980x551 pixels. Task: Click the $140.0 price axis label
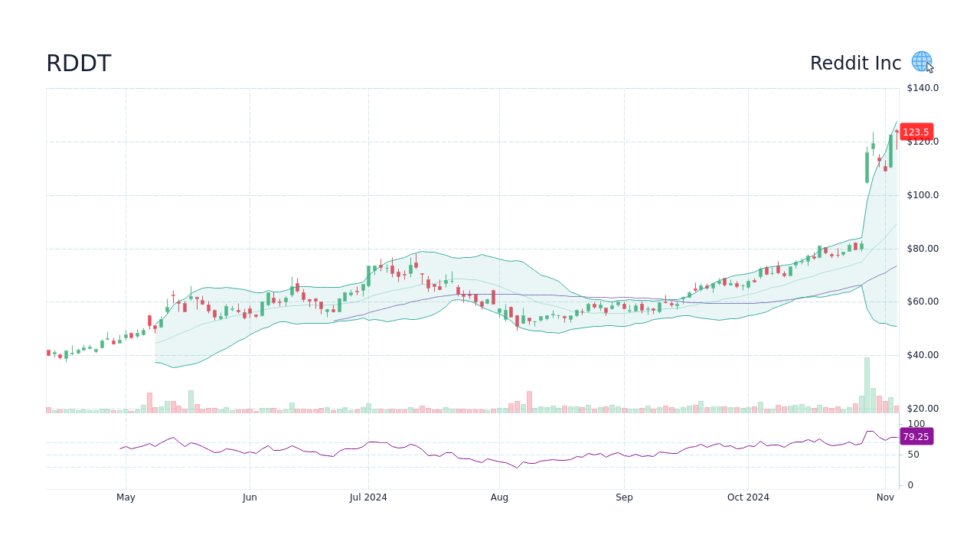click(x=923, y=88)
